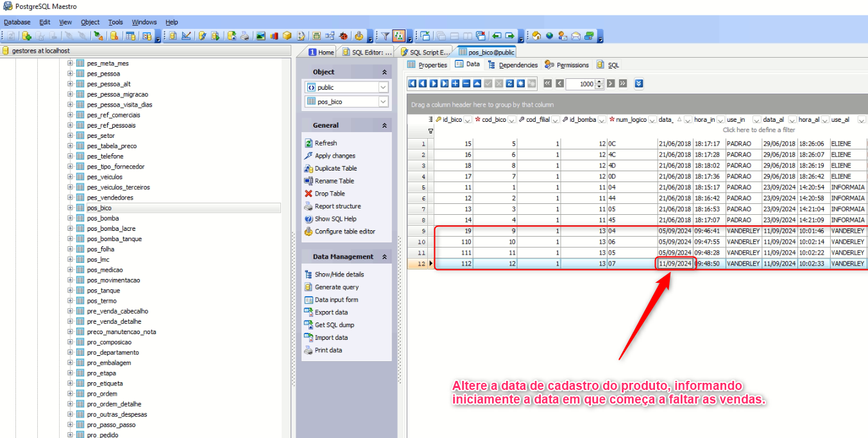Switch to the Permissions tab
868x438 pixels.
(x=566, y=65)
